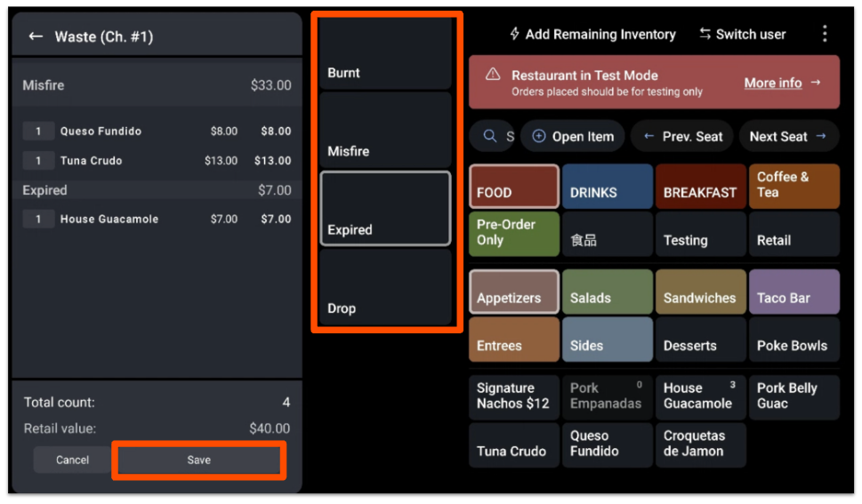Image resolution: width=862 pixels, height=504 pixels.
Task: Switch to the DRINKS menu tab
Action: click(606, 187)
